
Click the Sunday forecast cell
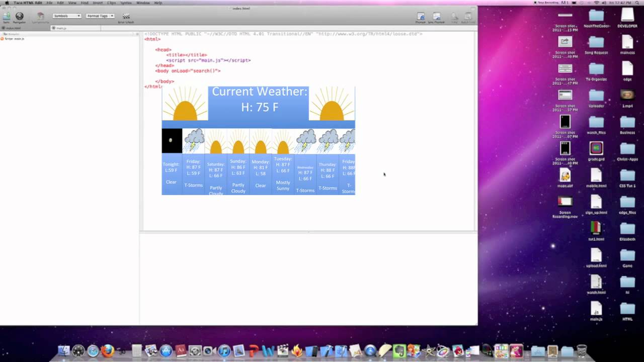tap(238, 174)
